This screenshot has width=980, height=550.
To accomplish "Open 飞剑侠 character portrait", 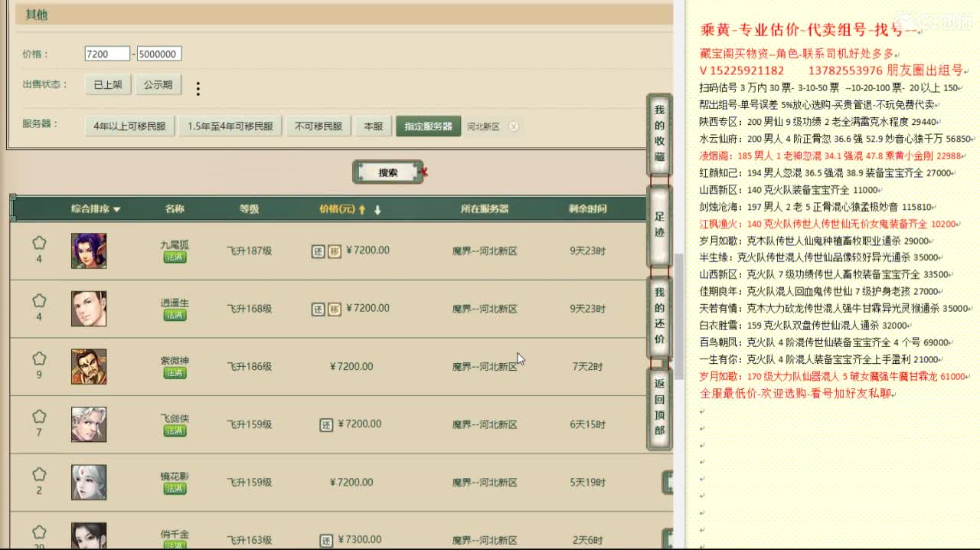I will point(89,424).
